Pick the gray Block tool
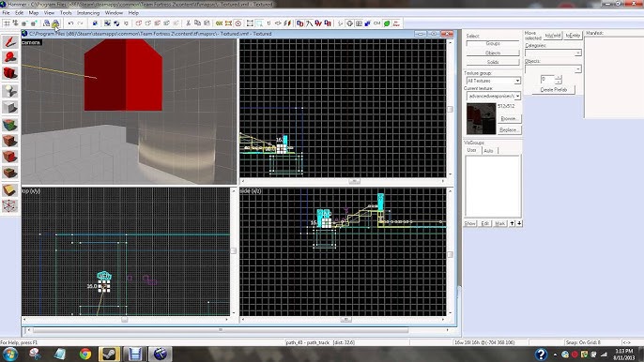 (x=9, y=108)
